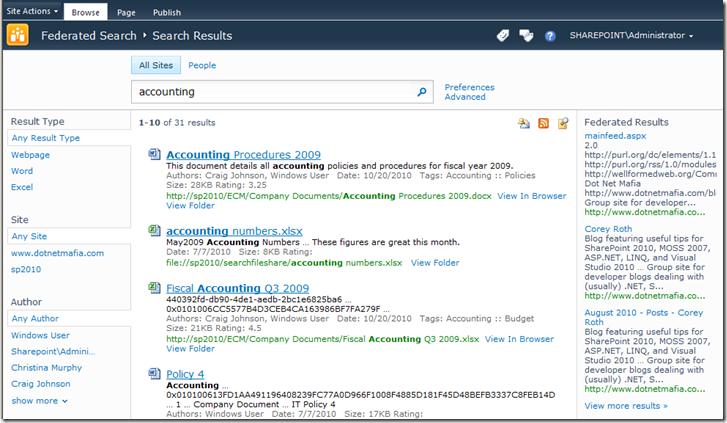The width and height of the screenshot is (727, 423).
Task: Filter by site sp2010
Action: tap(26, 269)
